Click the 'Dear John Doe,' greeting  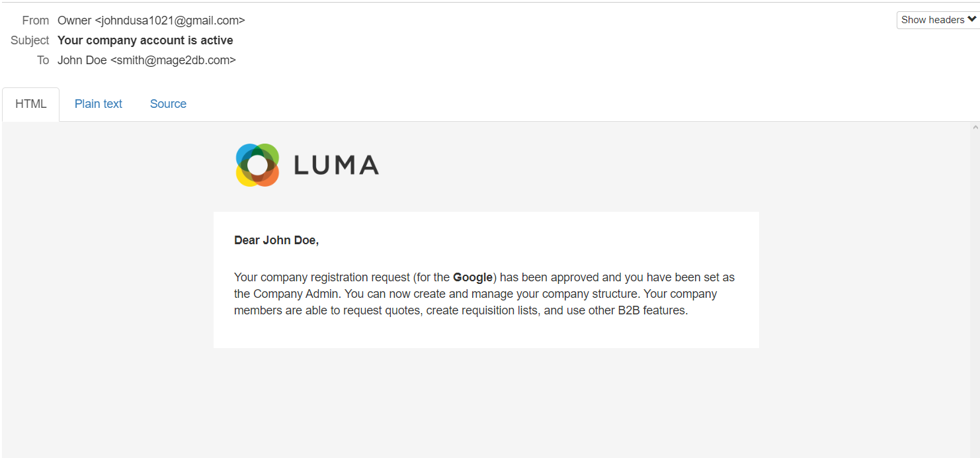[276, 240]
